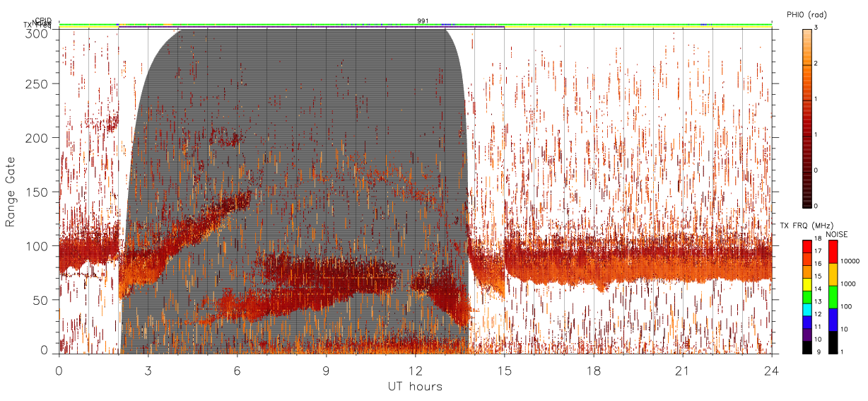Click the 10000 label on NOISE scale
Screen dimensions: 868x401
[x=851, y=261]
